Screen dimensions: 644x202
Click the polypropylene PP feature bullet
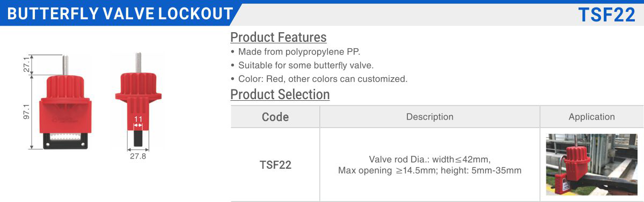point(296,52)
